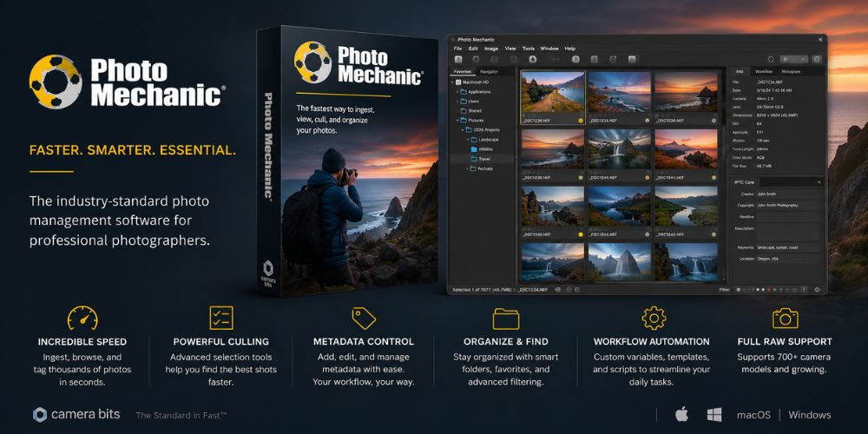The height and width of the screenshot is (434, 868).
Task: Collapse the Macintosh HD tree node
Action: tap(452, 82)
